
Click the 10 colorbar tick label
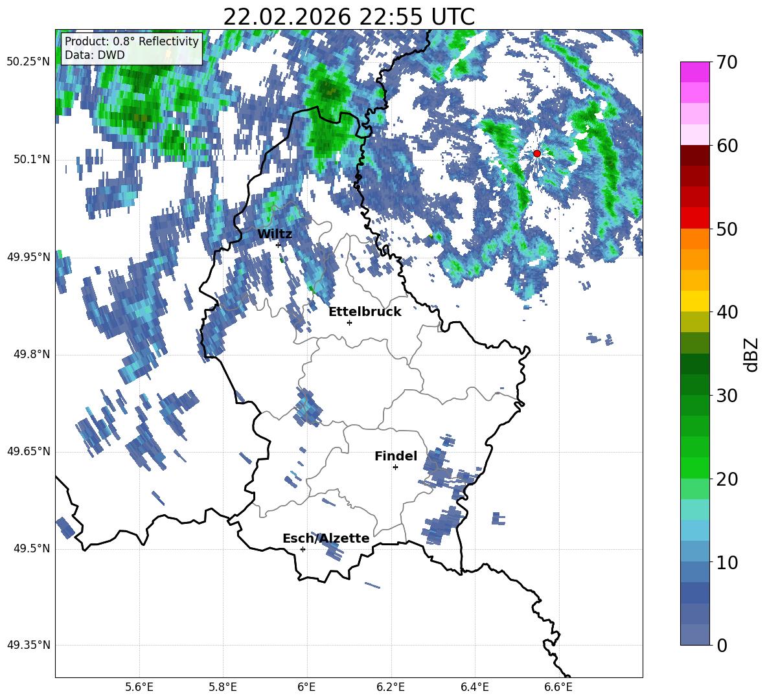(x=727, y=563)
